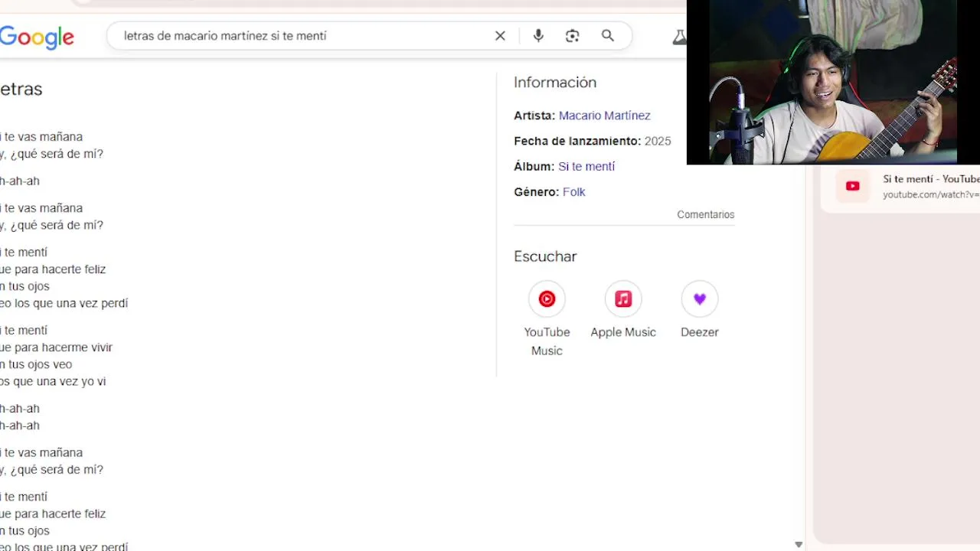
Task: Open Google Lens image search icon
Action: tap(573, 36)
